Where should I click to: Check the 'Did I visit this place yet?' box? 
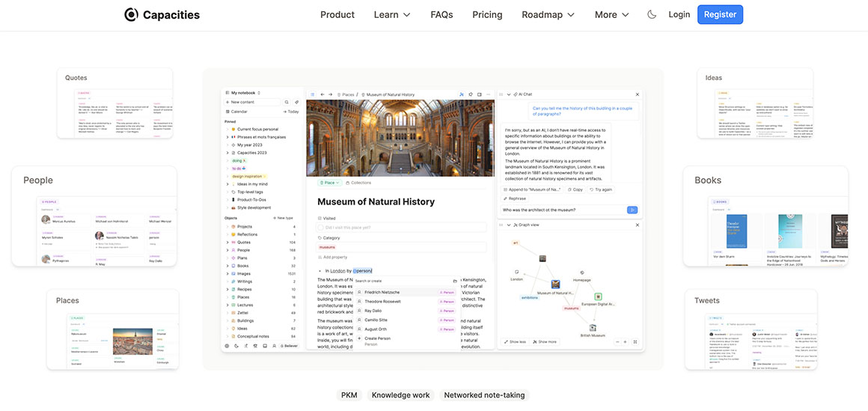tap(320, 227)
